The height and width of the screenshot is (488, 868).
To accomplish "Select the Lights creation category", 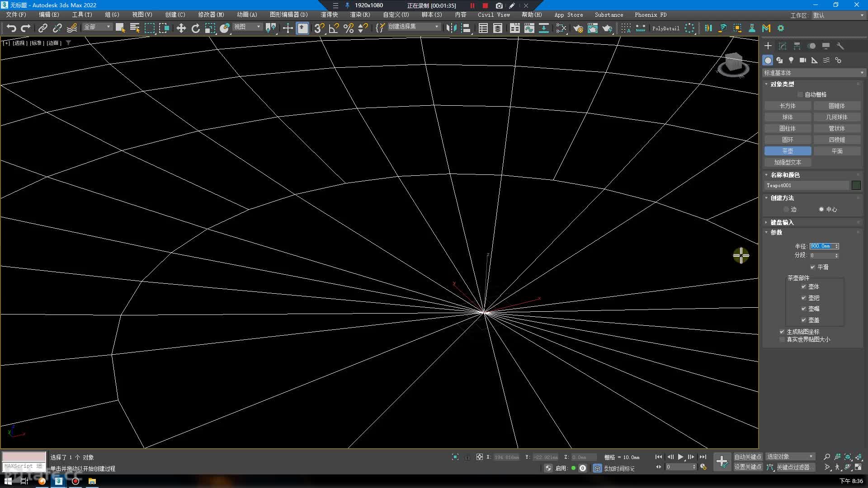I will tap(791, 60).
